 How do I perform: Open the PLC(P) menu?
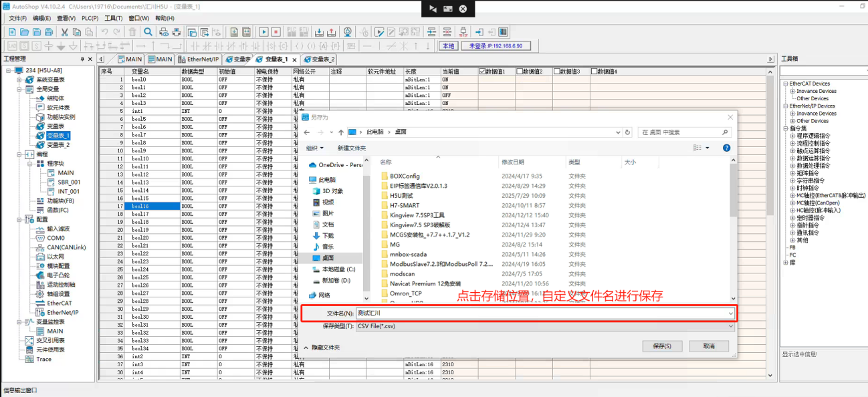pos(90,18)
